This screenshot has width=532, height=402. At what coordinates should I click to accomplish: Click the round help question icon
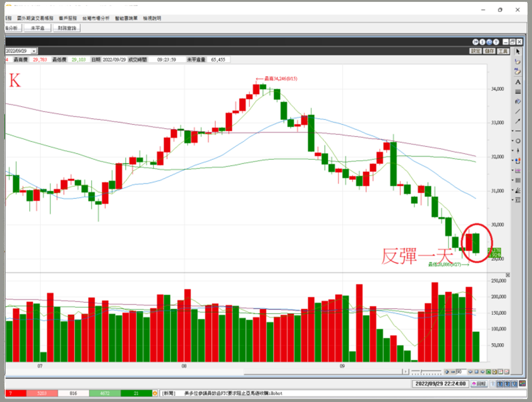pos(496,42)
